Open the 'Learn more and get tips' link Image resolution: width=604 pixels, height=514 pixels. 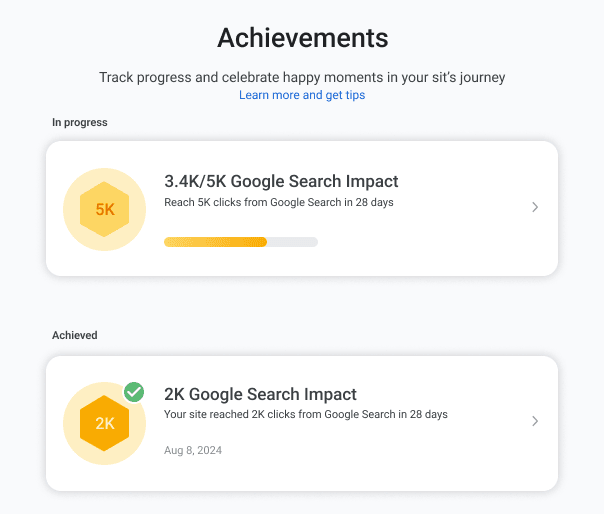[302, 95]
